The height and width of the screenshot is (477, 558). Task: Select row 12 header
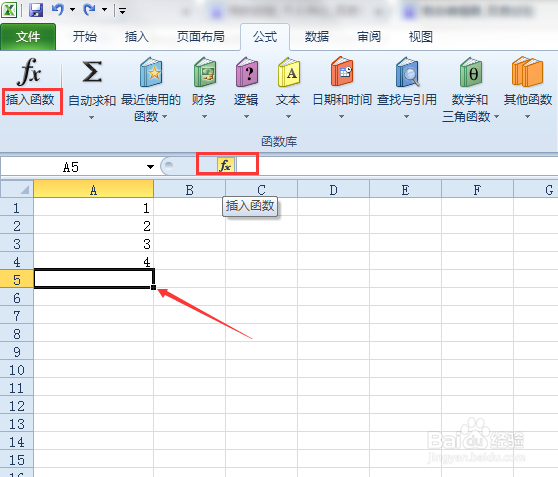17,405
